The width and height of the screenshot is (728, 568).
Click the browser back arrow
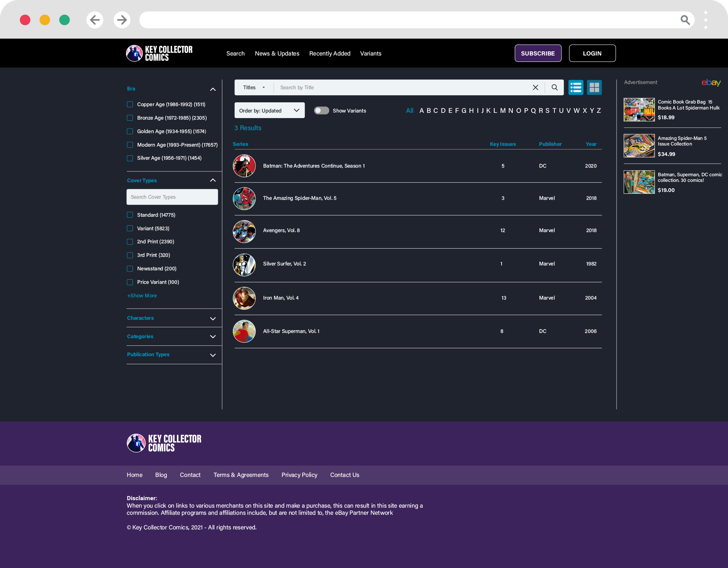click(x=95, y=20)
